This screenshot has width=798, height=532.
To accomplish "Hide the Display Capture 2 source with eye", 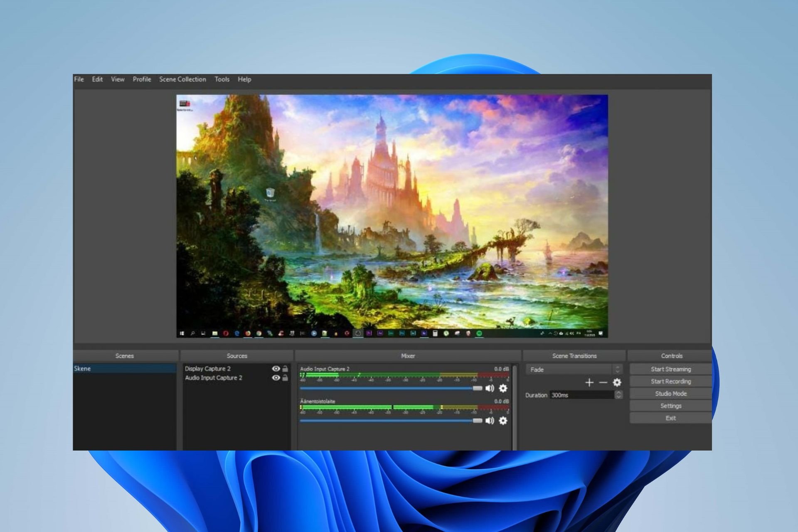I will tap(276, 369).
